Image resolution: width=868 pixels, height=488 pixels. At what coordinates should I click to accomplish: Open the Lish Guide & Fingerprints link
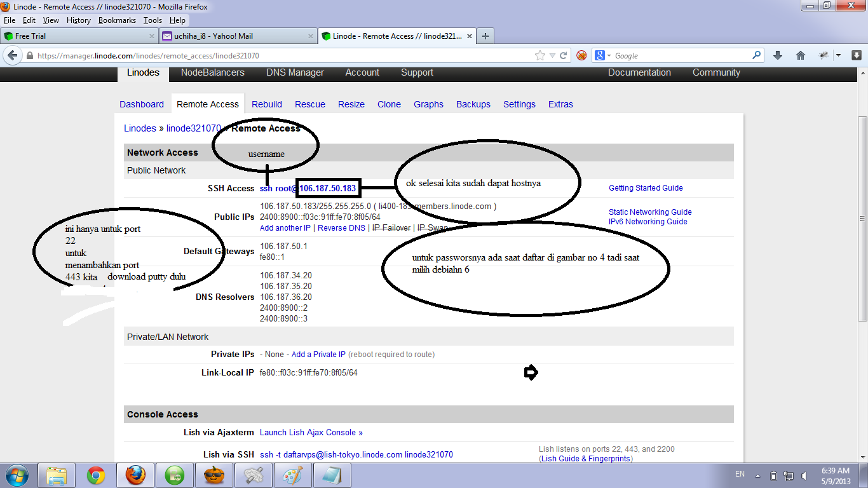pos(586,459)
